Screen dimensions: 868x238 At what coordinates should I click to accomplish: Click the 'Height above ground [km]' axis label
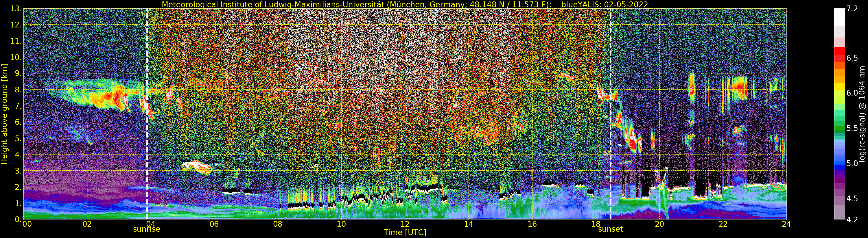[x=4, y=114]
